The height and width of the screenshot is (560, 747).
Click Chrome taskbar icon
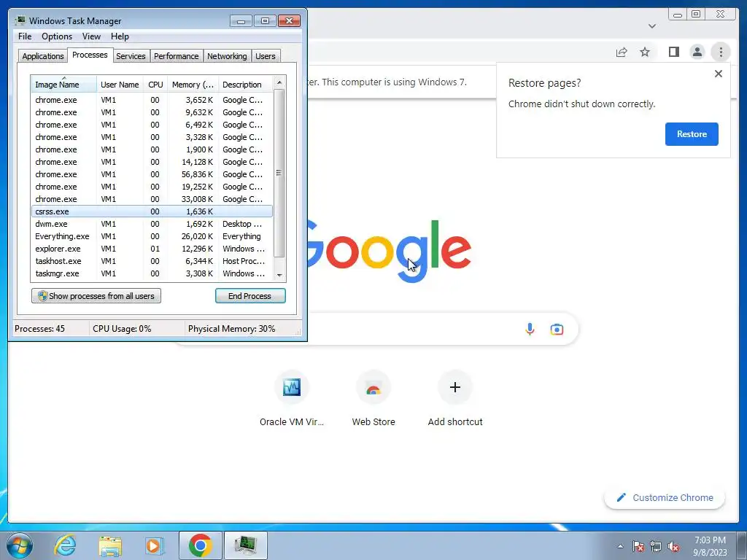point(200,545)
